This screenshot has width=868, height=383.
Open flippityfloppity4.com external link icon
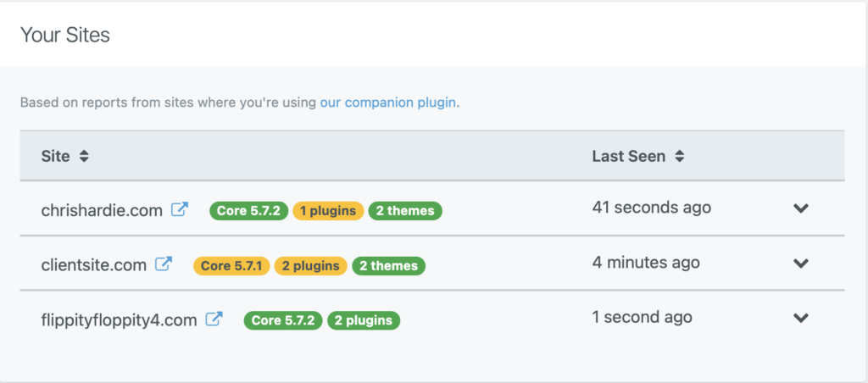point(214,319)
